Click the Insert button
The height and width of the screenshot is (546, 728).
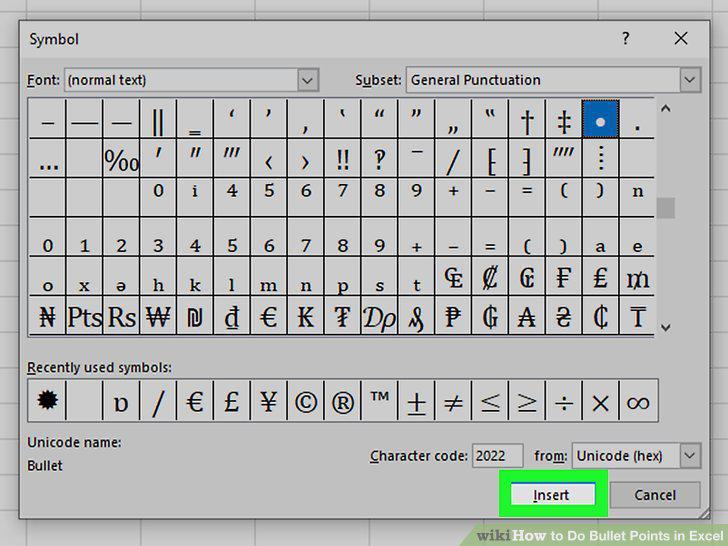[x=553, y=495]
